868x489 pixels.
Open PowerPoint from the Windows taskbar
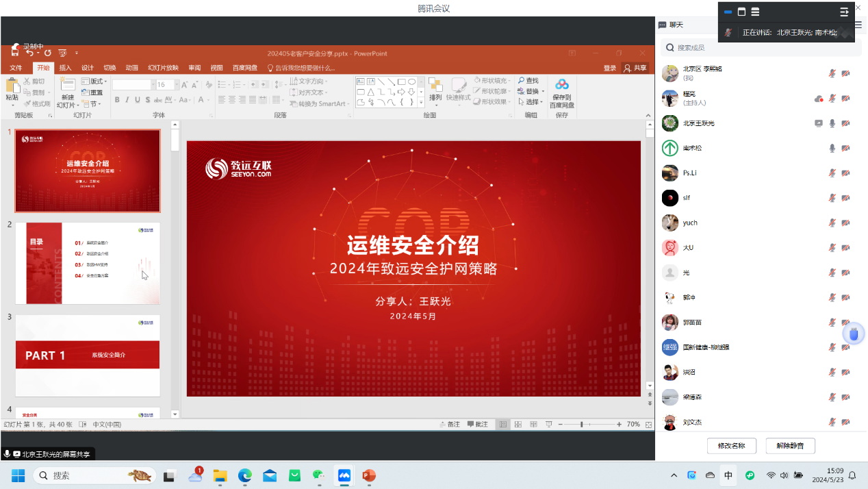369,475
